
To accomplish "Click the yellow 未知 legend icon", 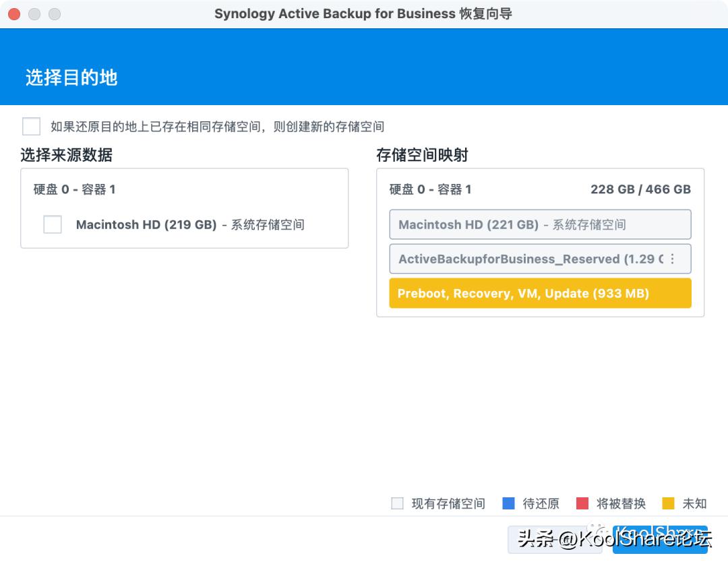I will (667, 503).
